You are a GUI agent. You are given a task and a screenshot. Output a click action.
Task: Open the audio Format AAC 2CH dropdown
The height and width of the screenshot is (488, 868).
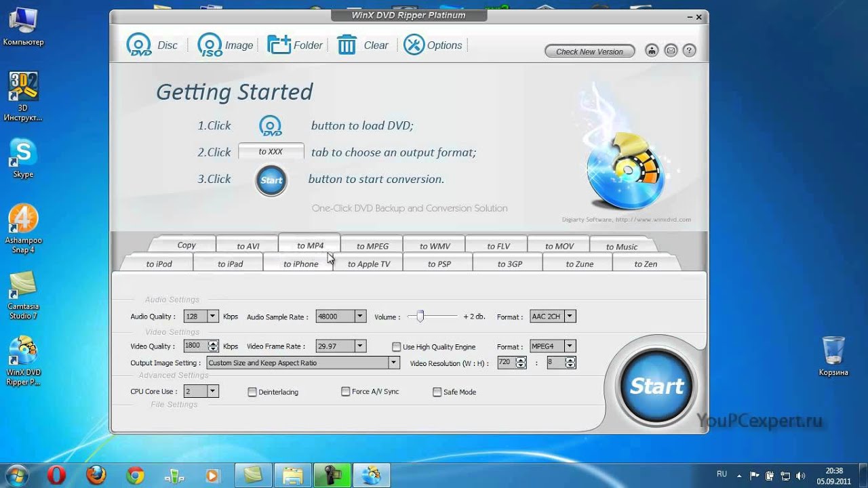point(570,317)
